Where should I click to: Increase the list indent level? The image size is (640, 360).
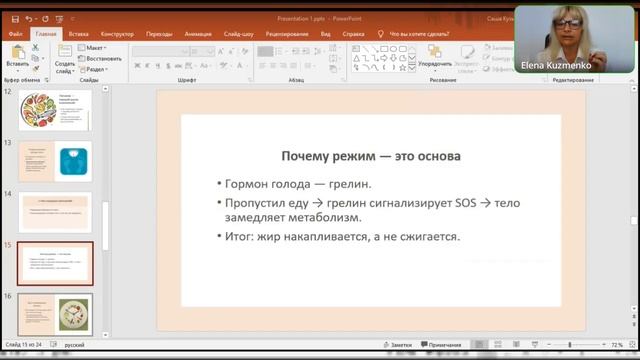[306, 51]
